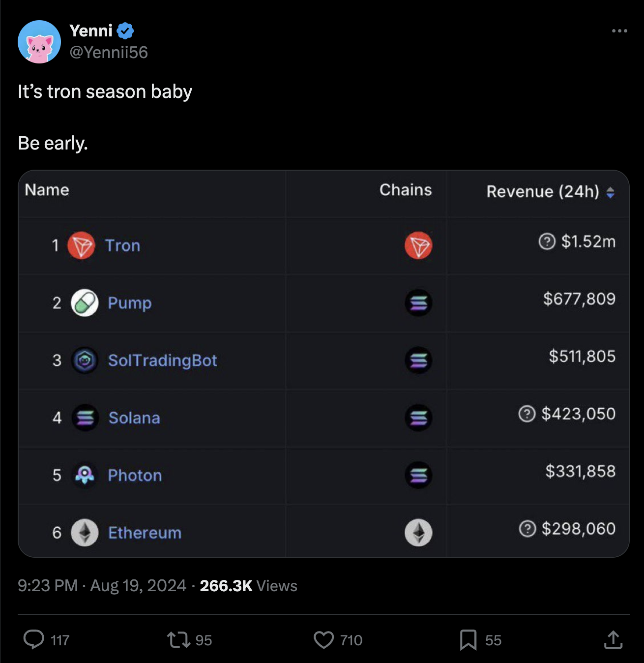Screen dimensions: 644x663
Task: Bookmark this tweet
Action: click(468, 640)
